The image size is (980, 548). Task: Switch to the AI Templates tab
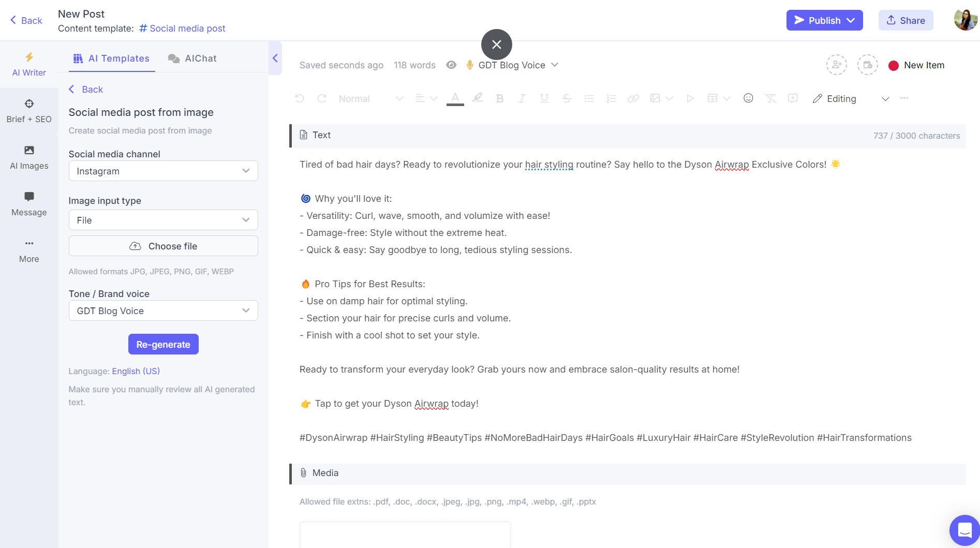pos(112,58)
